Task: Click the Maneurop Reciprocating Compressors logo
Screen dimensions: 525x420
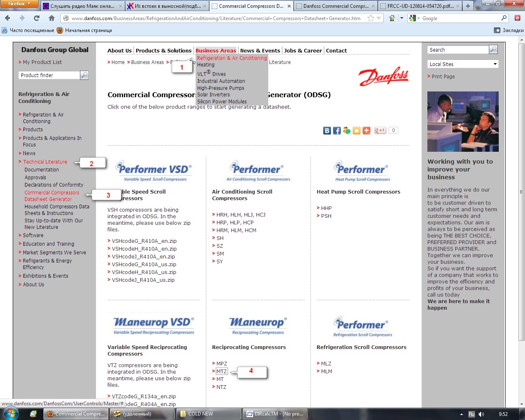Action: click(258, 326)
